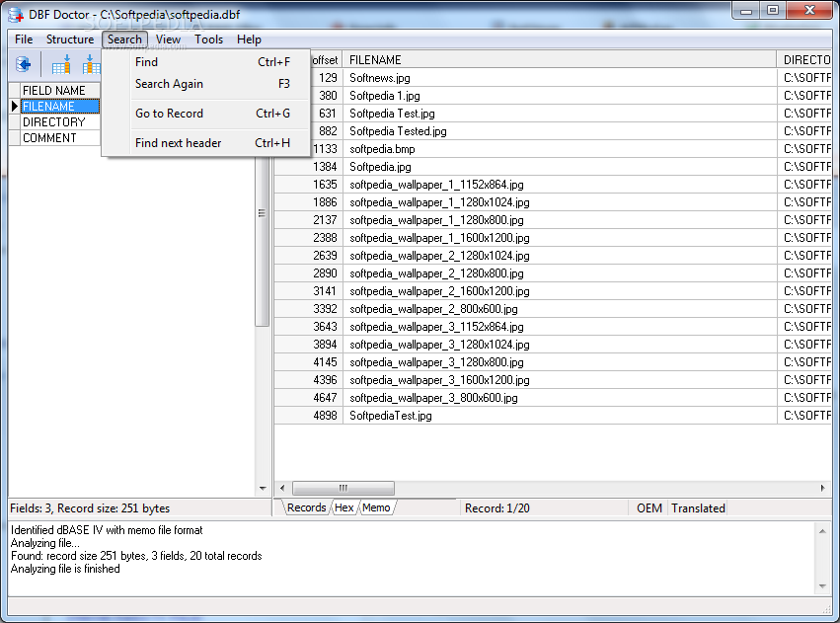Select the DIRECTORY field row
Image resolution: width=840 pixels, height=623 pixels.
point(60,122)
